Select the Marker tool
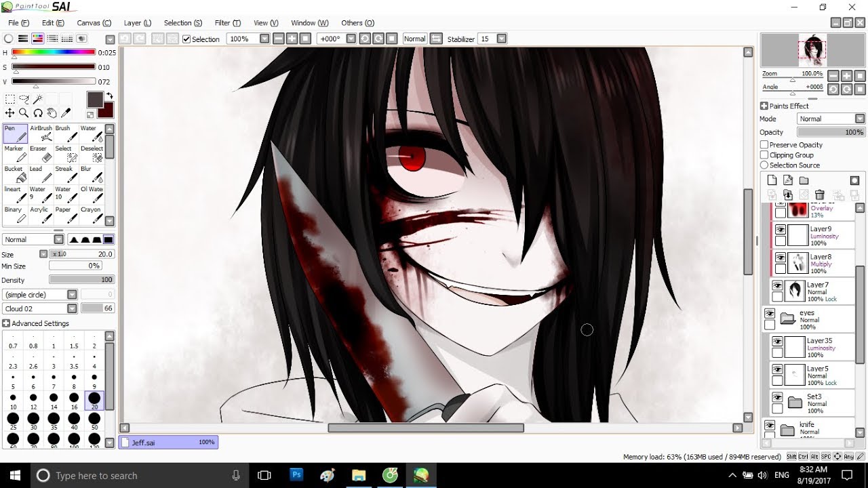The width and height of the screenshot is (868, 488). click(16, 154)
